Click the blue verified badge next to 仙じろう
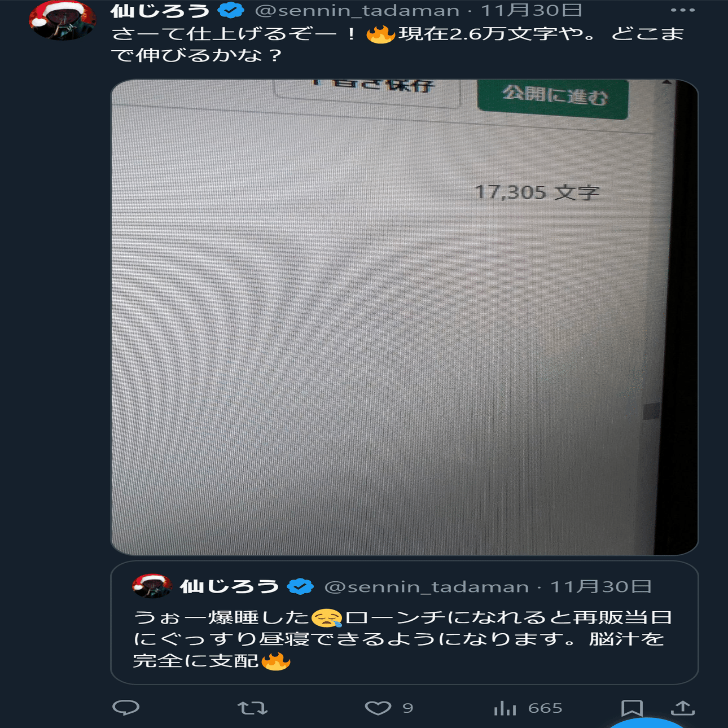This screenshot has height=728, width=728. pos(231,10)
